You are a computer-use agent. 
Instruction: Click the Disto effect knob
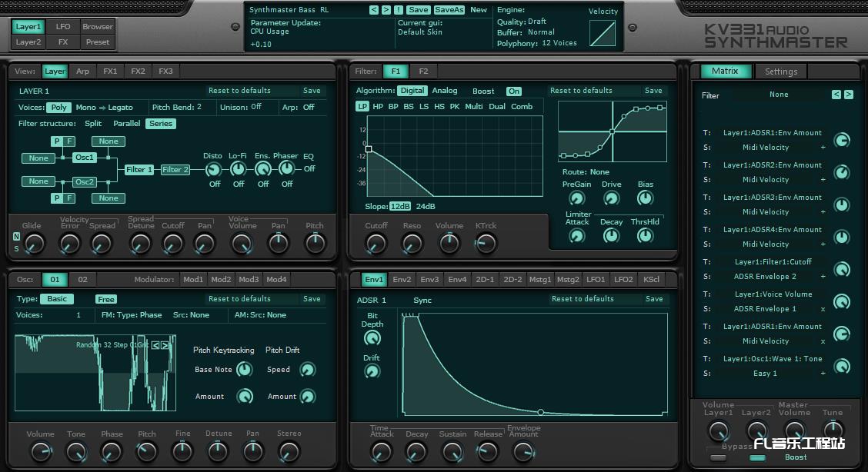(x=213, y=169)
